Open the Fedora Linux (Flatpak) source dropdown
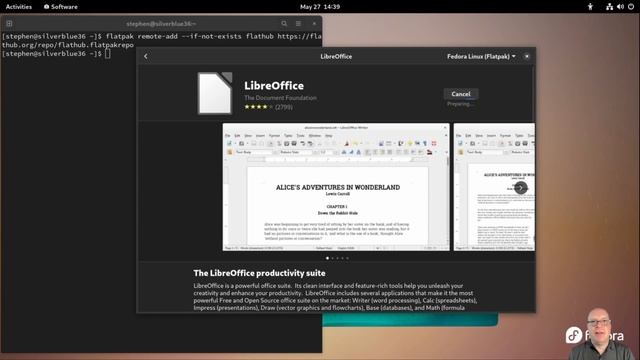 (x=481, y=56)
